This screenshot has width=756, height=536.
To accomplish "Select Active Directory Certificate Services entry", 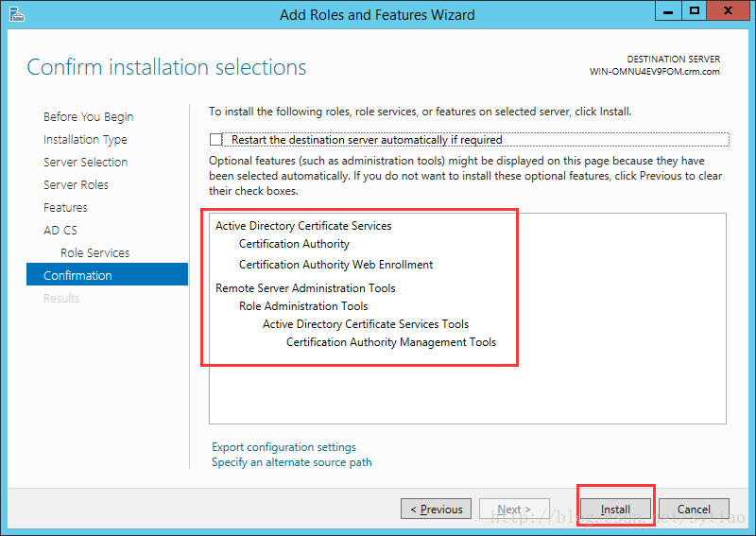I will [303, 226].
